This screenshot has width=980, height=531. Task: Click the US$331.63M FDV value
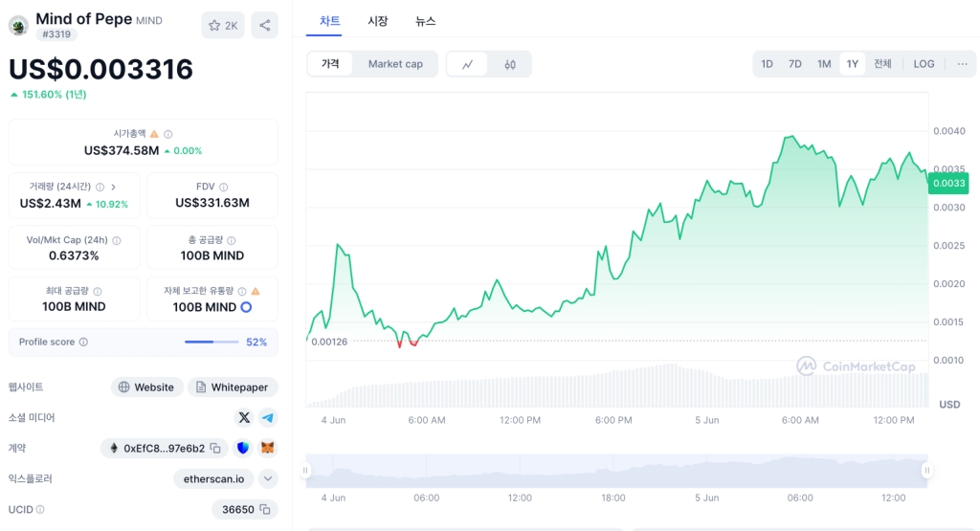click(x=212, y=203)
